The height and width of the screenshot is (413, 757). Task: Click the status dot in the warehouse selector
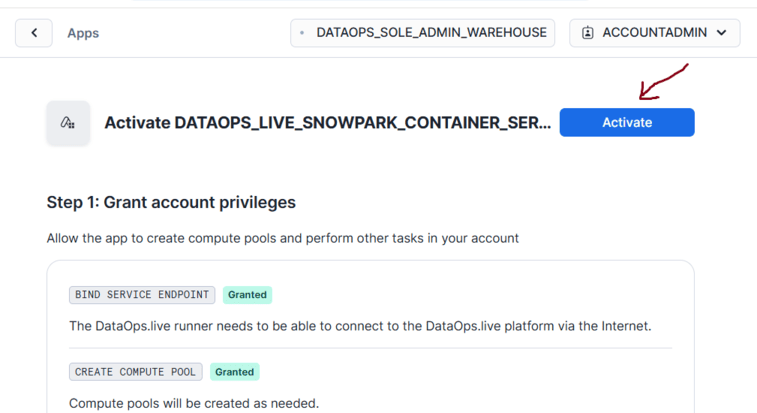click(302, 33)
